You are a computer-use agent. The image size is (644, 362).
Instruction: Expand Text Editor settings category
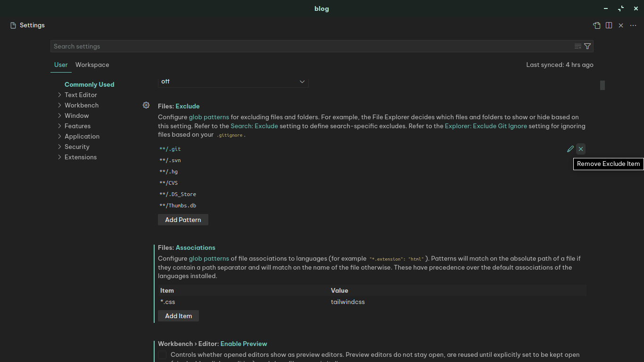click(x=59, y=95)
